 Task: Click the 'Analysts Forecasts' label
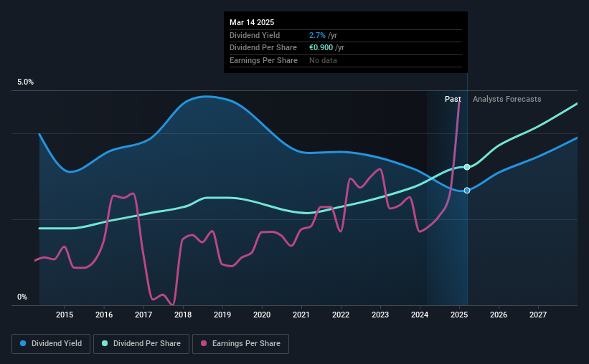(x=506, y=99)
